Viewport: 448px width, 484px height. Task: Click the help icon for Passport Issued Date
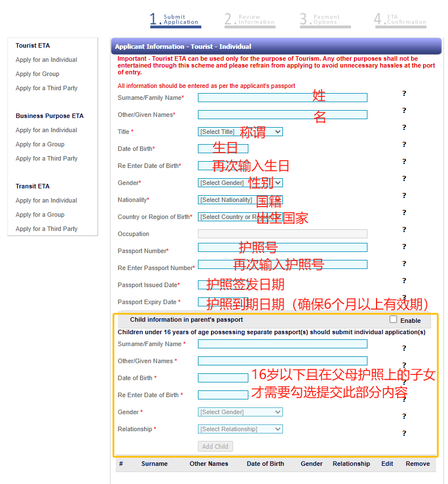click(404, 281)
